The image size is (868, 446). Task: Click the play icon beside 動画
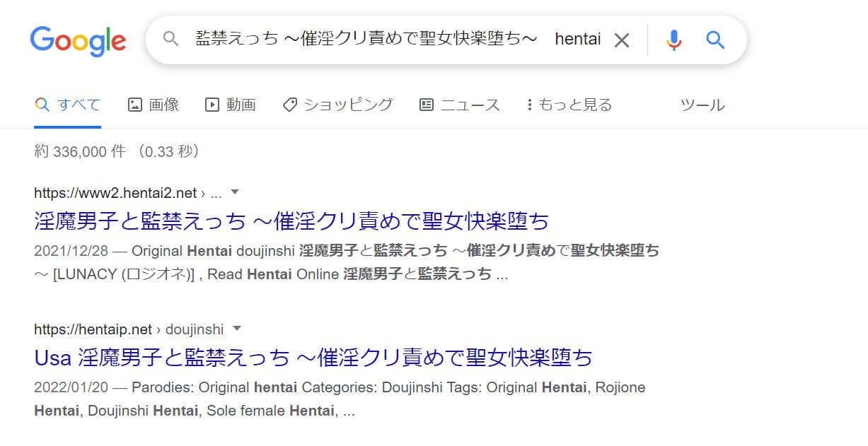pos(212,105)
